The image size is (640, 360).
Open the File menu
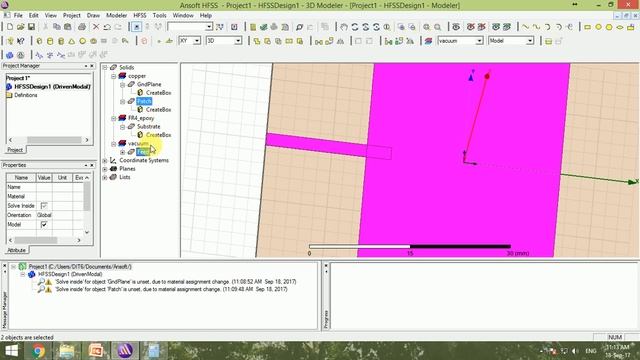coord(18,16)
